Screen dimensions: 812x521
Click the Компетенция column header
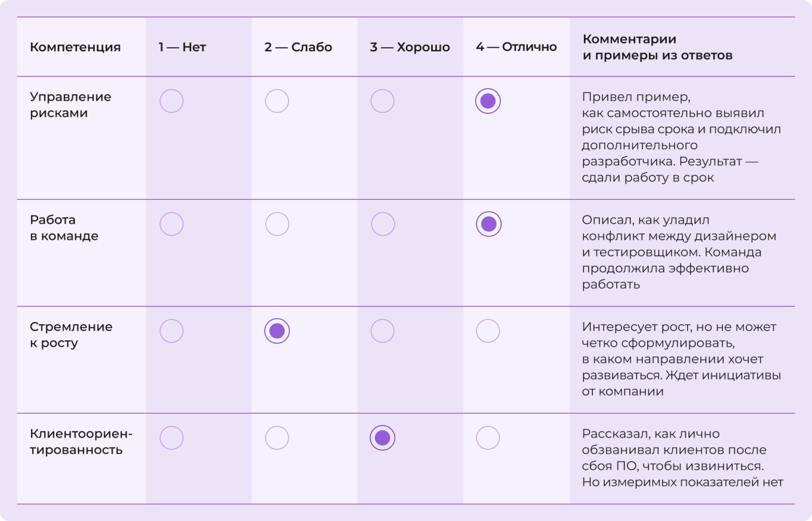[75, 47]
